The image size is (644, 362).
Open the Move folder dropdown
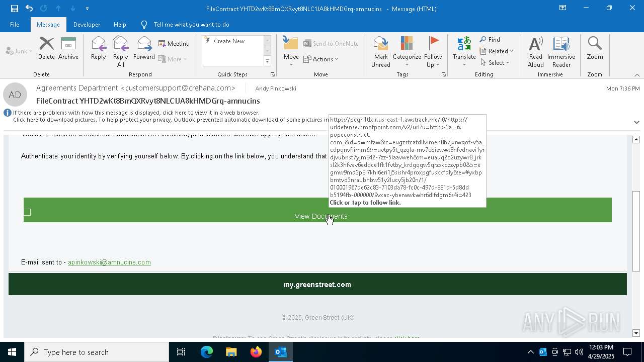(291, 51)
